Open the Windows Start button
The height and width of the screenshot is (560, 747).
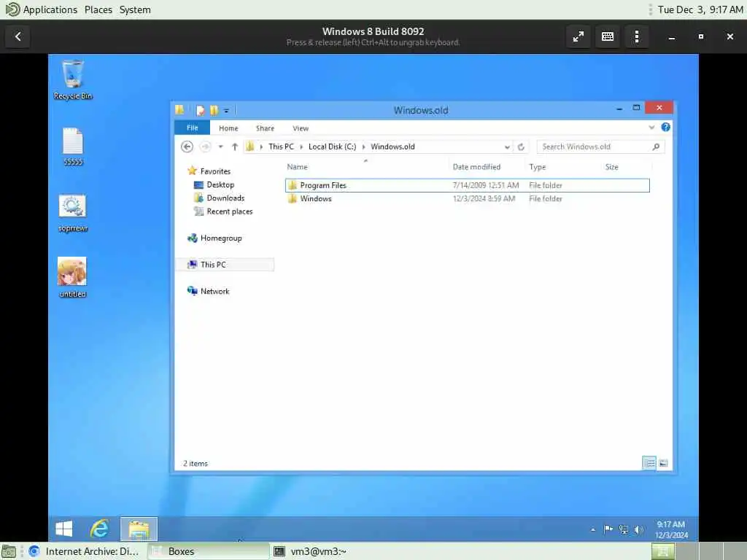64,529
